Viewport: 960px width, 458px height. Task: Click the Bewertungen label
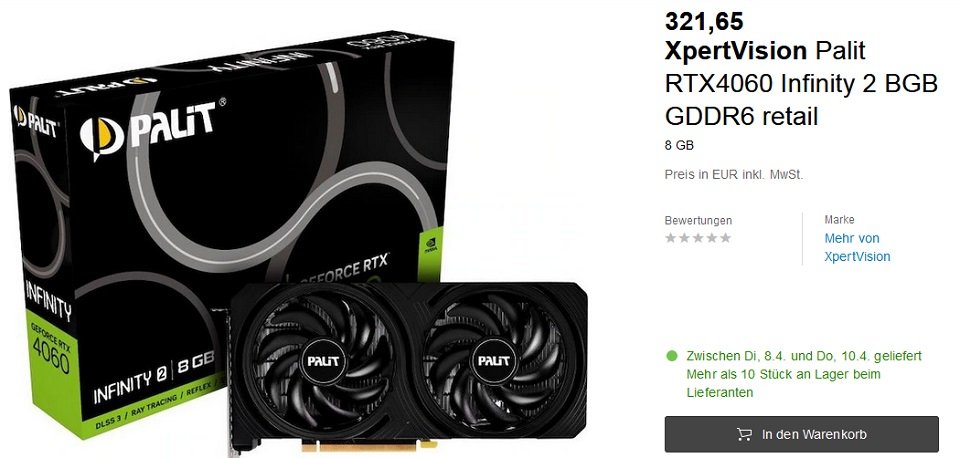pyautogui.click(x=698, y=220)
